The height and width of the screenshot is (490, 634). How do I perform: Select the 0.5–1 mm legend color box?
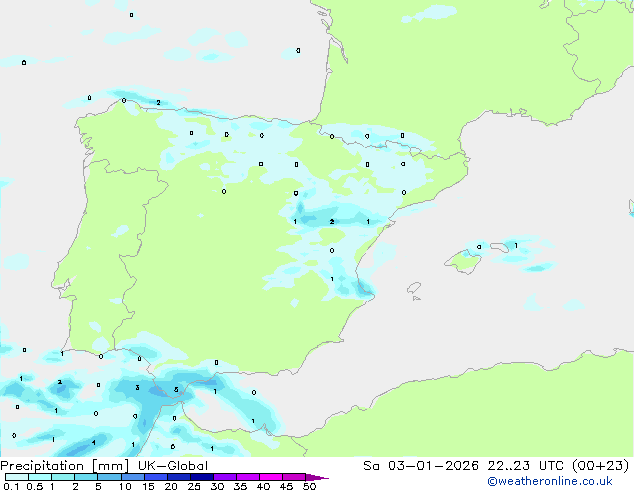point(40,477)
